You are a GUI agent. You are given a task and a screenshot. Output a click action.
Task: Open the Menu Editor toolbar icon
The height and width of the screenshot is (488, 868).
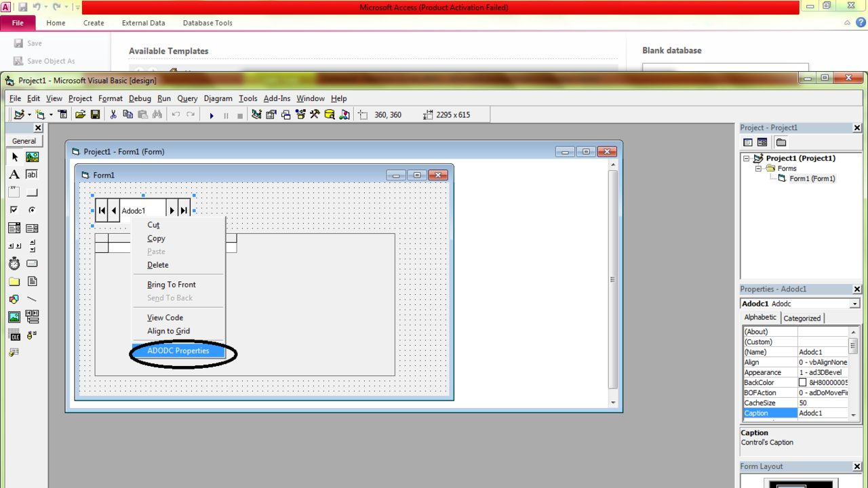coord(62,115)
